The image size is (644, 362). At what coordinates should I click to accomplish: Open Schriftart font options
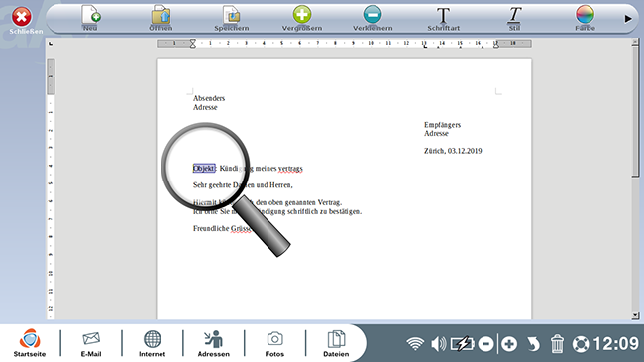[443, 18]
